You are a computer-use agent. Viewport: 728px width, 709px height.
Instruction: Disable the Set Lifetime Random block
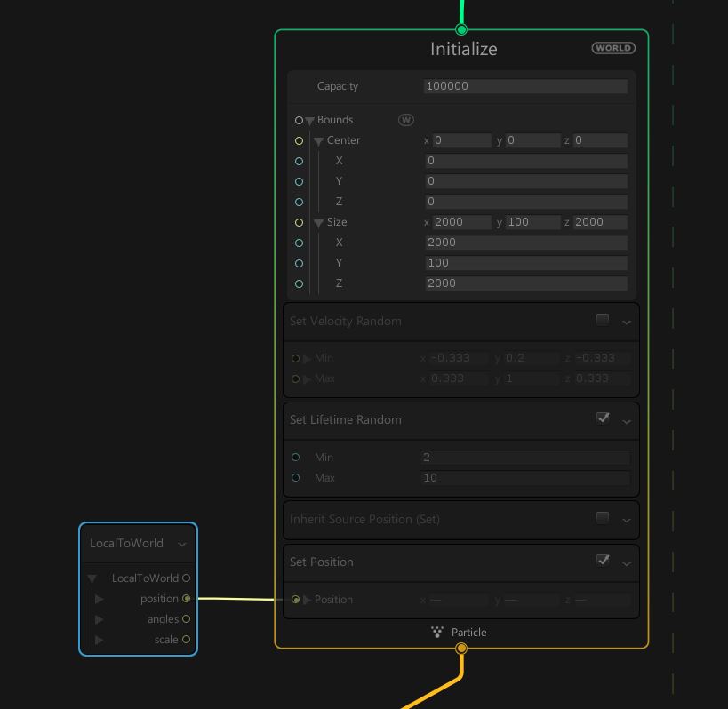603,418
